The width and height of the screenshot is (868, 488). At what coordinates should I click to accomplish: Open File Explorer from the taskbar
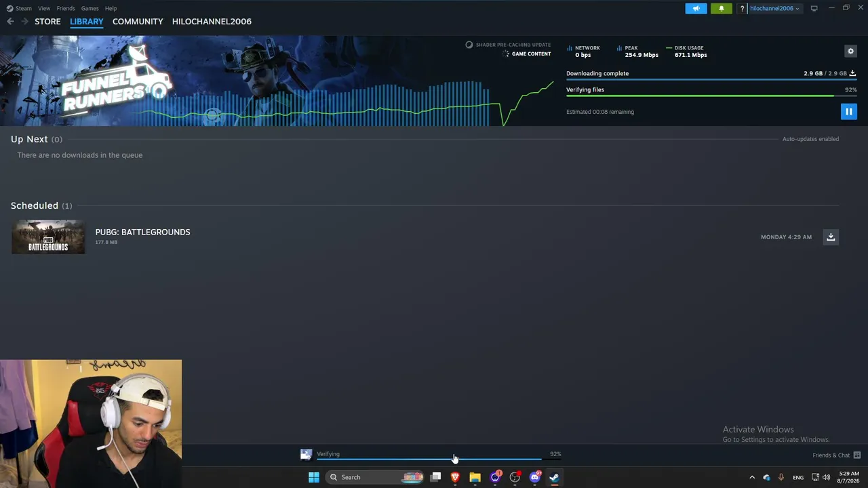pyautogui.click(x=475, y=477)
